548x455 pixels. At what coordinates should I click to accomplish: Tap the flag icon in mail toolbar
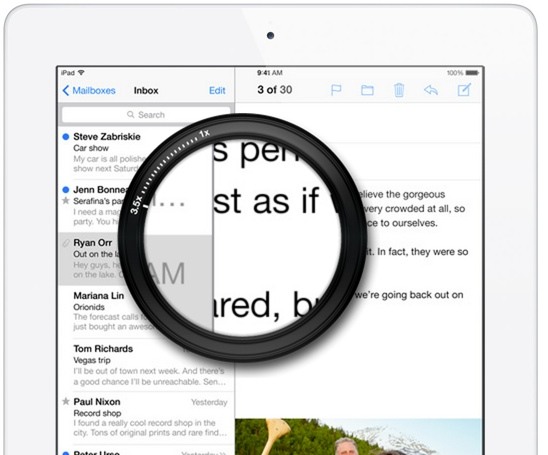pyautogui.click(x=336, y=90)
